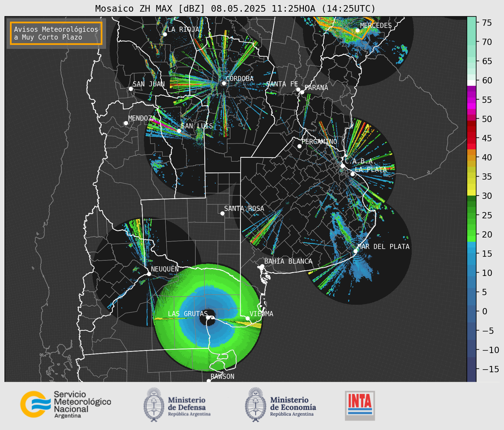Click the Avisos Meteorológicos a Muy Corto Plazo box

pos(56,33)
